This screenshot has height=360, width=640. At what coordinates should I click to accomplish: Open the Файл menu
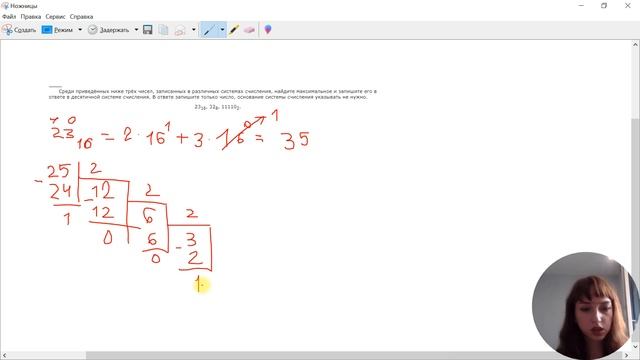pyautogui.click(x=9, y=17)
